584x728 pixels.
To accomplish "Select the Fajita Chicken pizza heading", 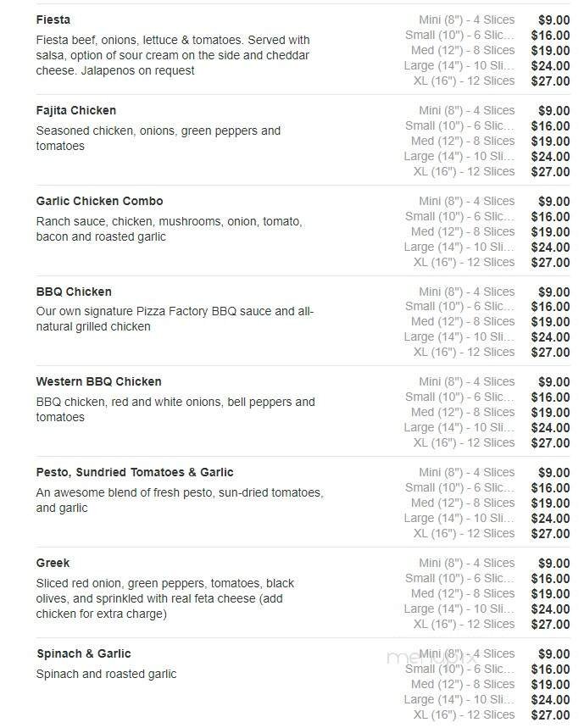I will pos(76,110).
